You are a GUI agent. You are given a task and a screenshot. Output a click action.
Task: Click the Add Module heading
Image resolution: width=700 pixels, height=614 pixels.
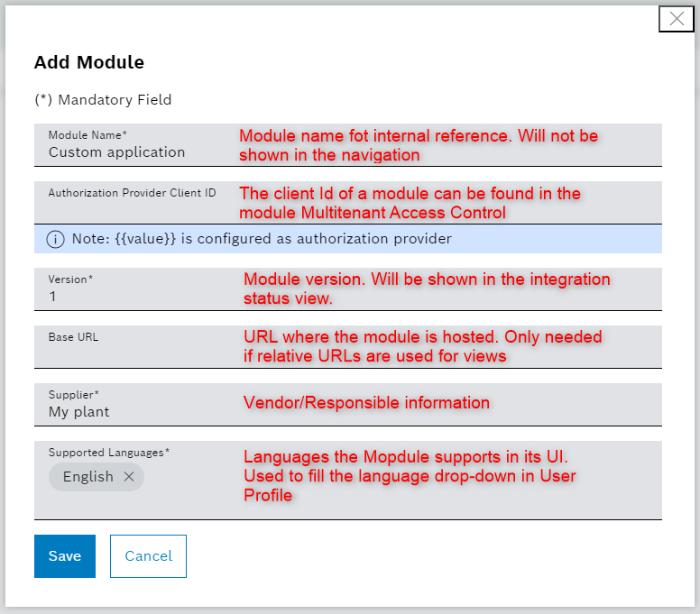(x=89, y=62)
